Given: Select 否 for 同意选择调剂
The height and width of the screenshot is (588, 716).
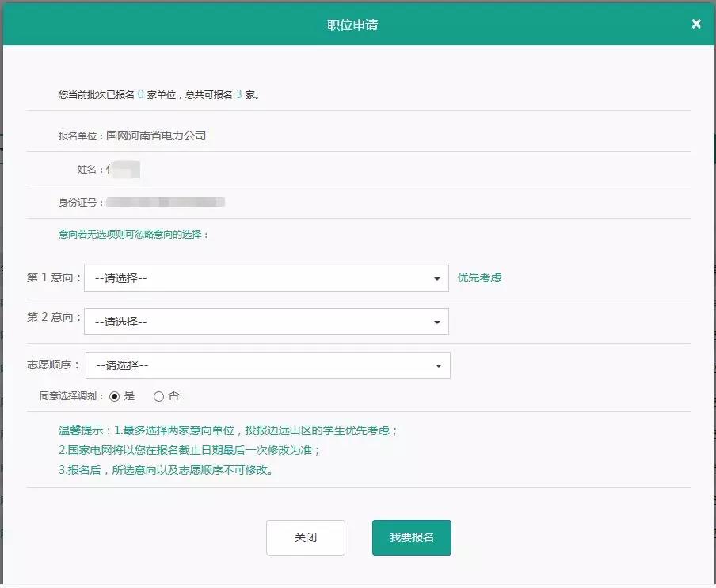Looking at the screenshot, I should (x=159, y=396).
